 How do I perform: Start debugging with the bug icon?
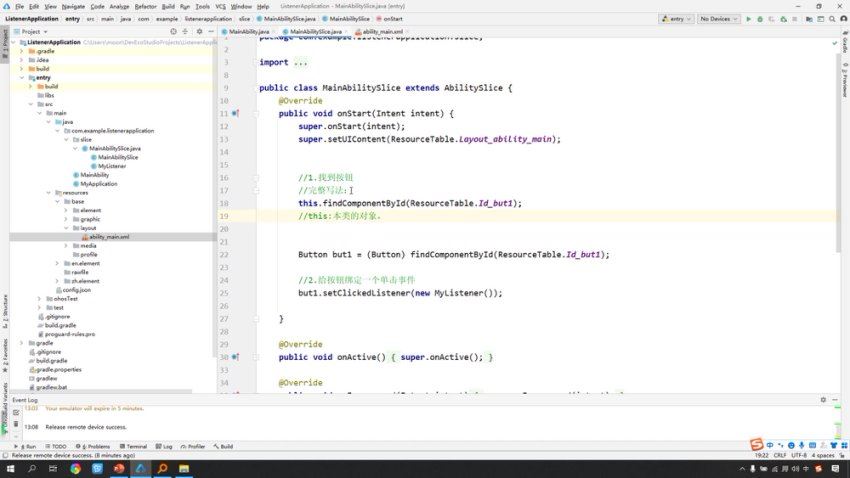[760, 19]
